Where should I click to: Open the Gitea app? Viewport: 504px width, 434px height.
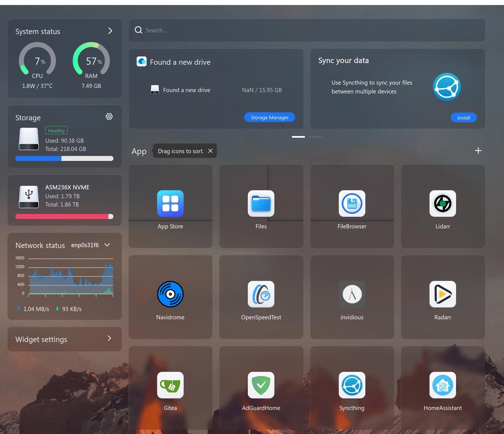coord(170,385)
